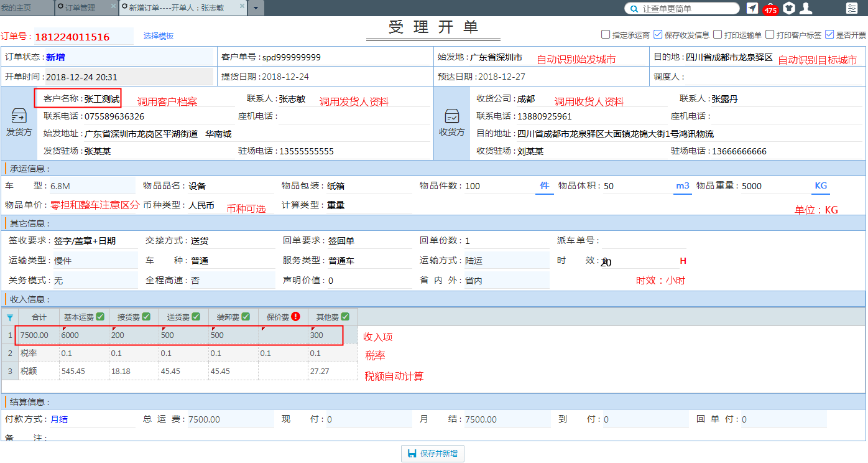Image resolution: width=868 pixels, height=463 pixels.
Task: Uncheck 是否开票 checkbox
Action: [829, 35]
